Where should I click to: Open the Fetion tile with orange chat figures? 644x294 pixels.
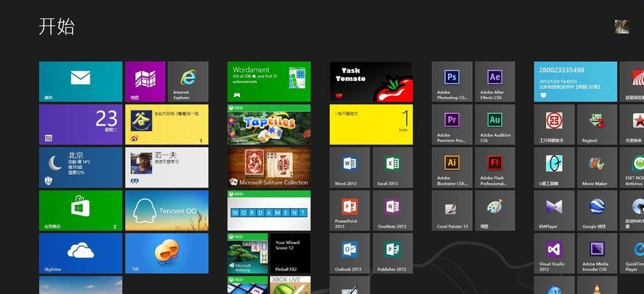(167, 253)
